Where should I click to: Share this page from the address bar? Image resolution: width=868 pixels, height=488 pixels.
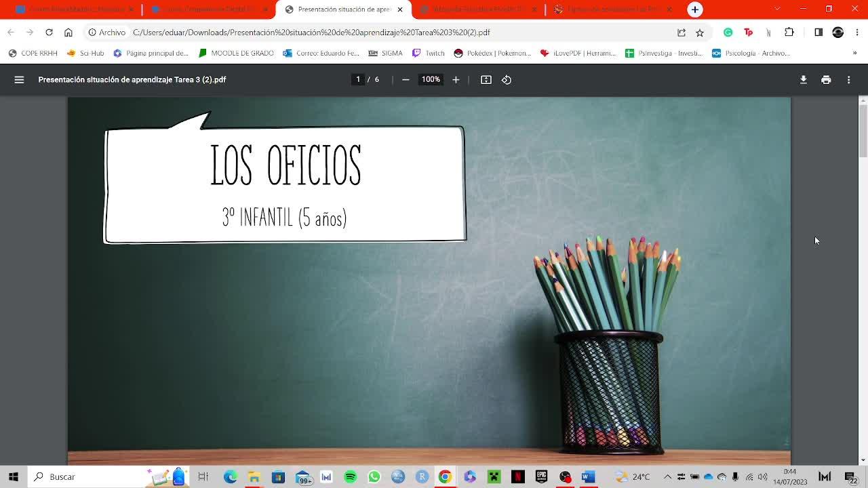tap(682, 33)
